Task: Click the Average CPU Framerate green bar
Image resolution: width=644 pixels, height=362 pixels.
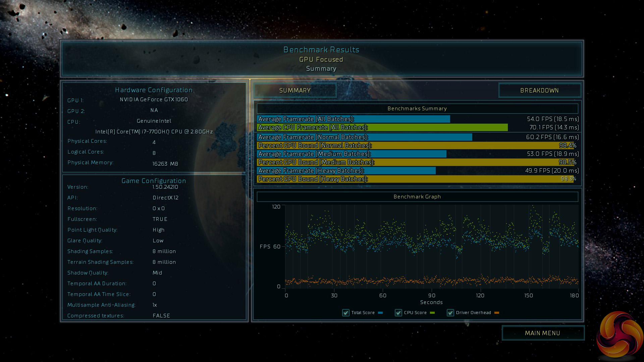Action: coord(382,127)
